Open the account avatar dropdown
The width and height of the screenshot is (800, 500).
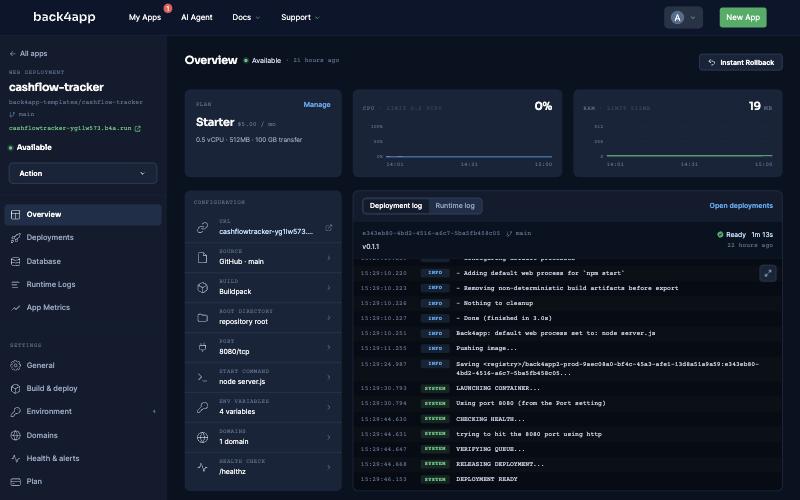coord(683,17)
